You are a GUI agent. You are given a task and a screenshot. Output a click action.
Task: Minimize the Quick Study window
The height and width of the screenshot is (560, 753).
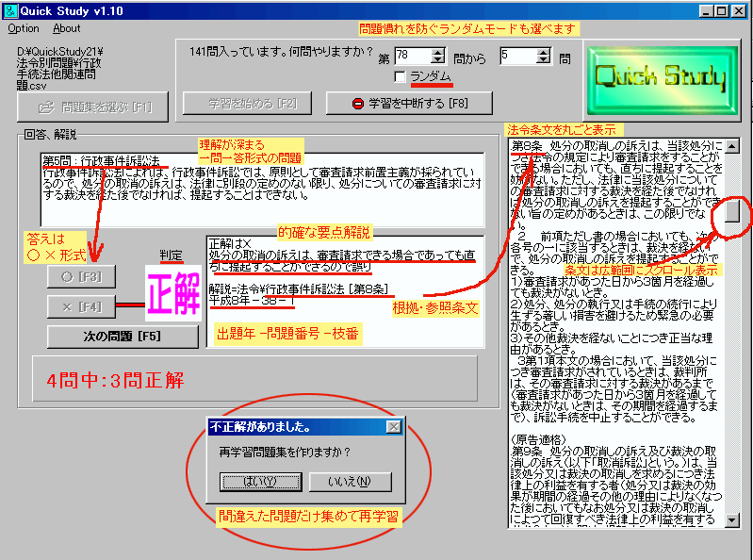(x=706, y=11)
